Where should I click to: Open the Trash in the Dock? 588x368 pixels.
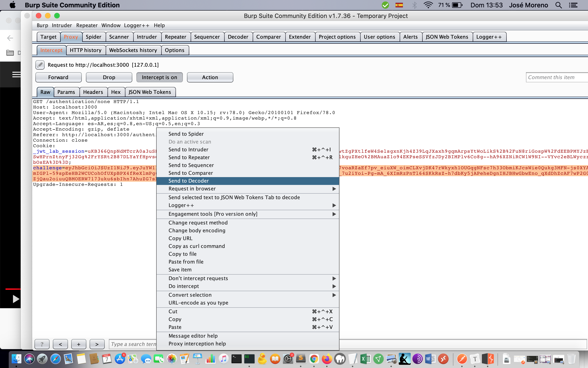571,359
